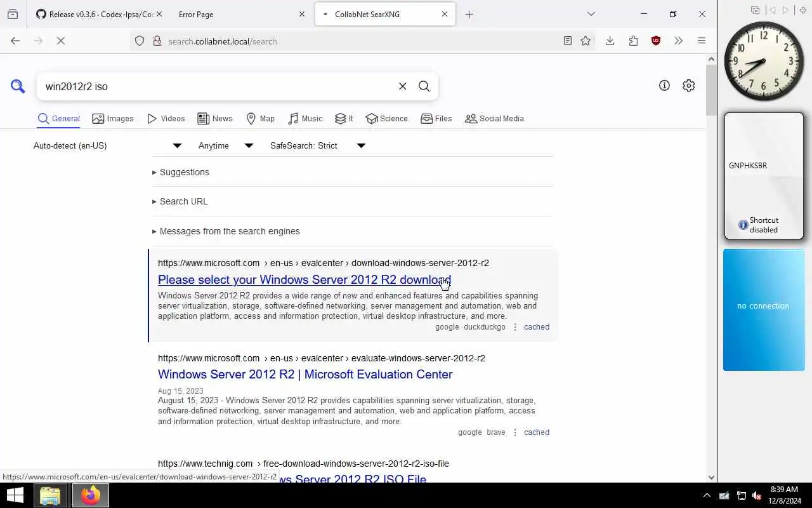This screenshot has height=508, width=812.
Task: Click the Firefox taskbar icon
Action: click(90, 495)
